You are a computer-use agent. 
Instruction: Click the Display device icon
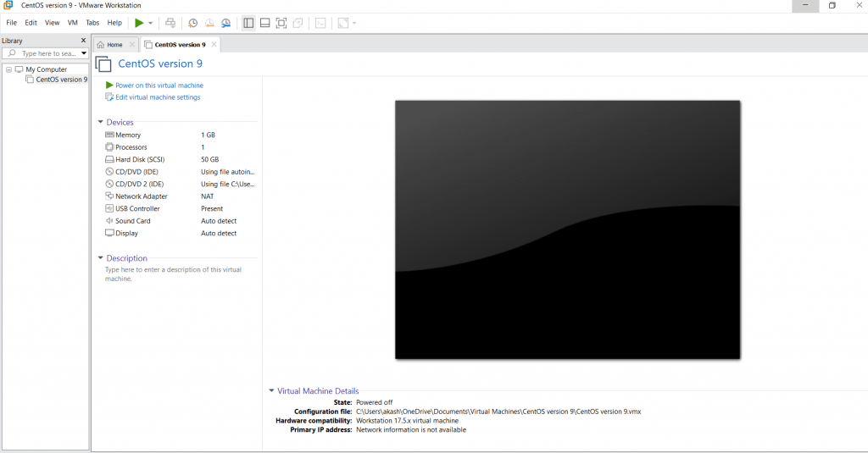tap(109, 233)
